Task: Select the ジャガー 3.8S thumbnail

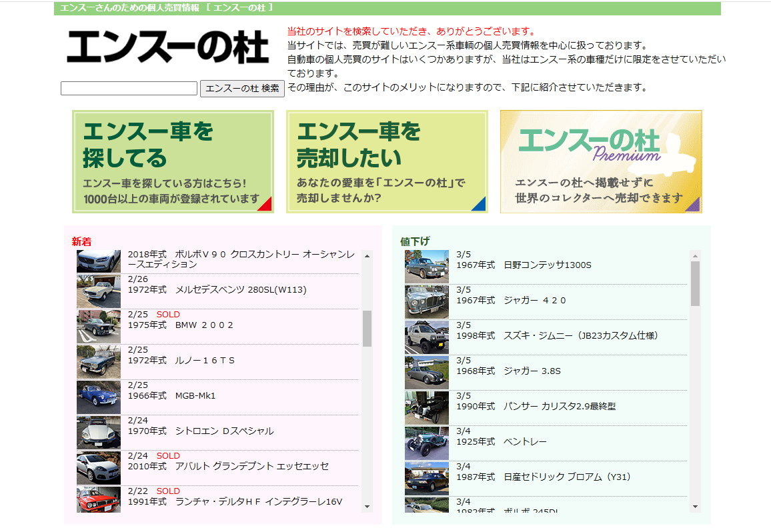Action: pos(427,373)
